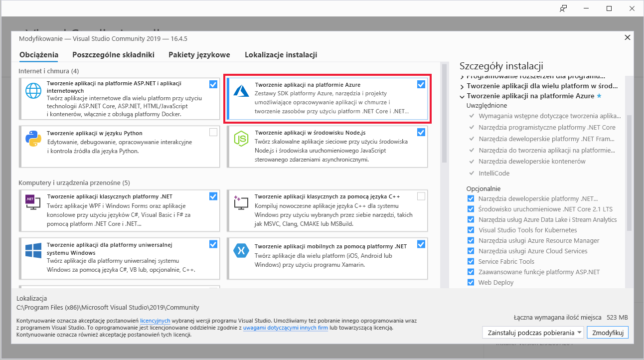Uncheck Narzędzia usługi Azure Resource Manager
Image resolution: width=644 pixels, height=360 pixels.
[x=471, y=240]
